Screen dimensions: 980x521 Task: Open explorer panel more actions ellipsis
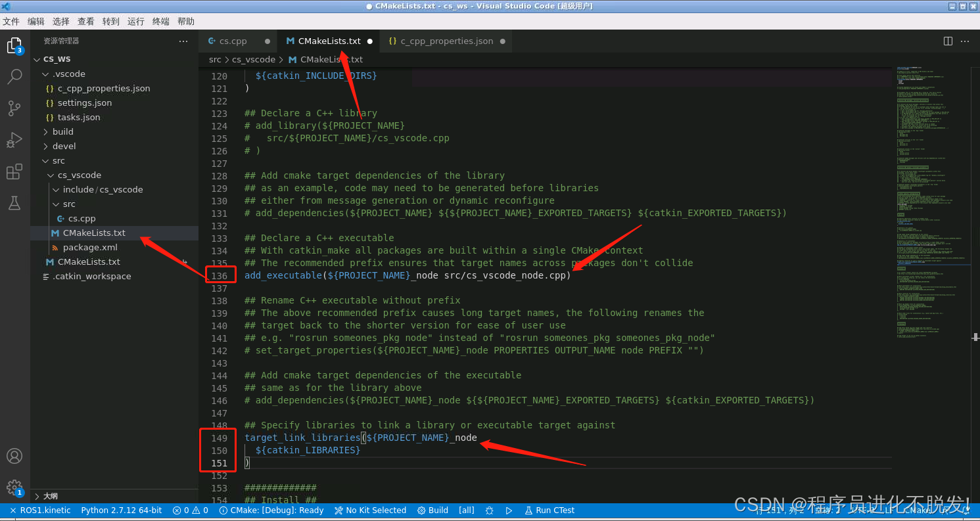[x=183, y=41]
